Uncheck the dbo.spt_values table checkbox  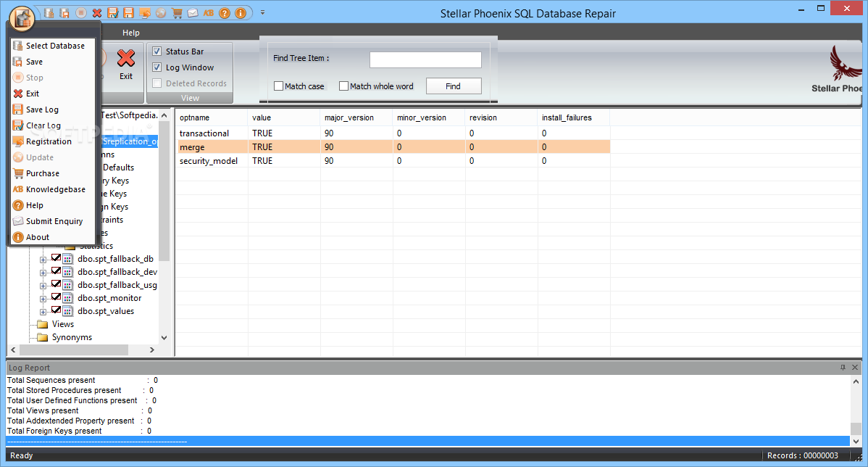[x=56, y=310]
